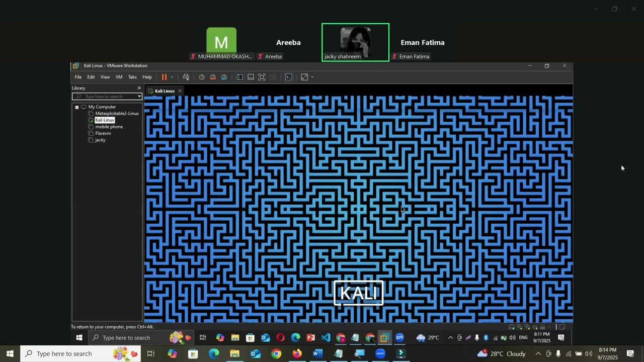Viewport: 644px width, 362px height.
Task: Select the jacky virtual machine
Action: 100,140
